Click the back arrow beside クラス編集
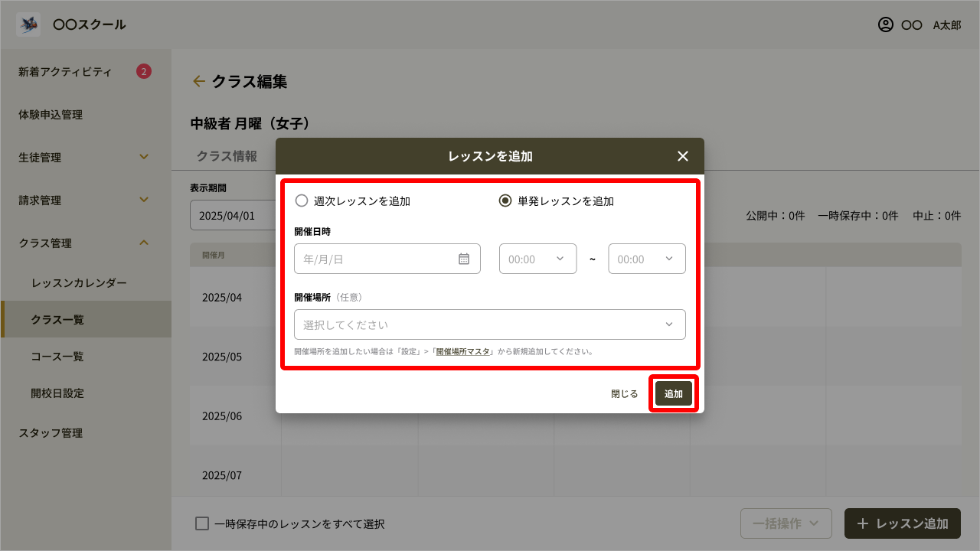980x551 pixels. coord(198,81)
